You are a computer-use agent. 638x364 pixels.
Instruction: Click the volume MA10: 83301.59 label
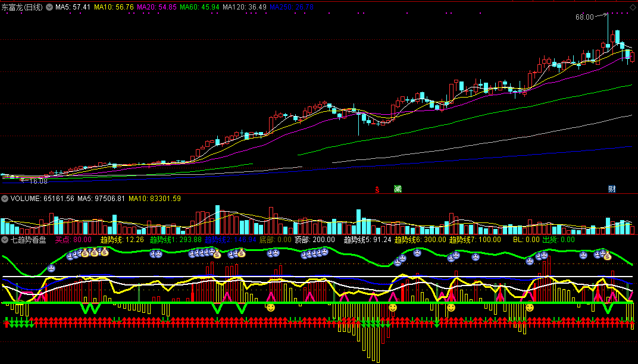point(155,199)
